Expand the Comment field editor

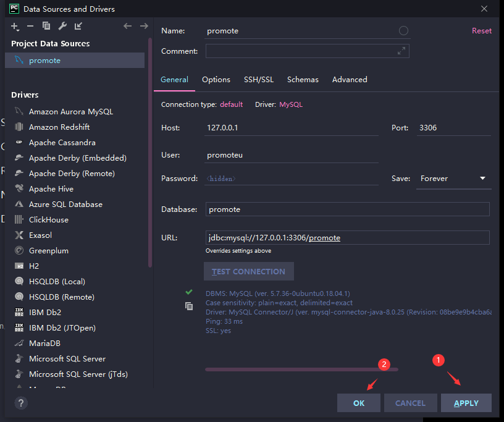401,51
